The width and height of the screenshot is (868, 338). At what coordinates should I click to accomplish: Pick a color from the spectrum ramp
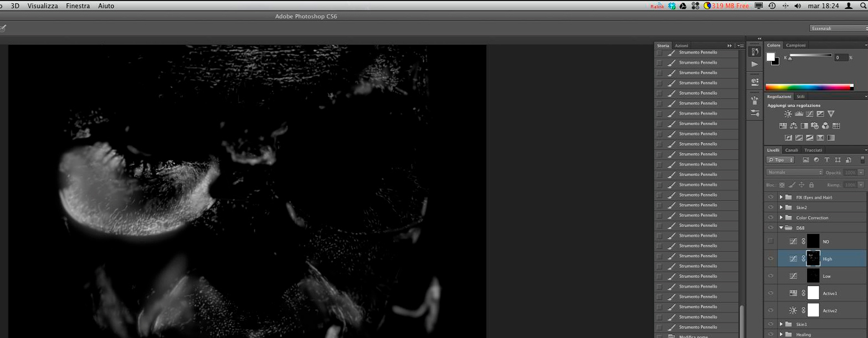[809, 87]
